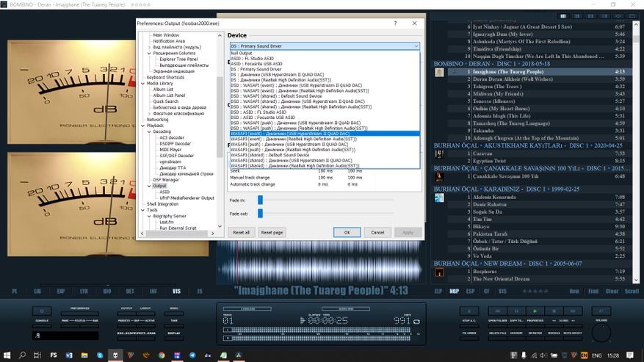Select 'ASIO : FL Studio ASIO' device
Screen dimensions: 644x362
[325, 59]
